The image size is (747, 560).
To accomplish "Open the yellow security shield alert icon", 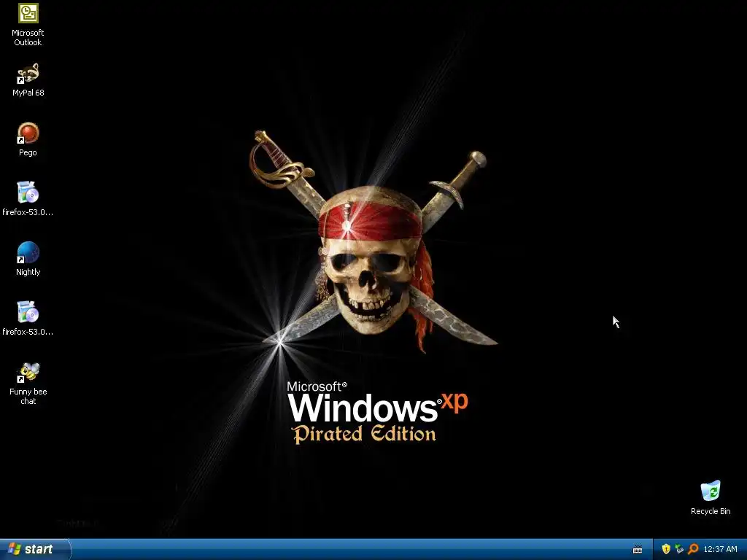I will 666,549.
